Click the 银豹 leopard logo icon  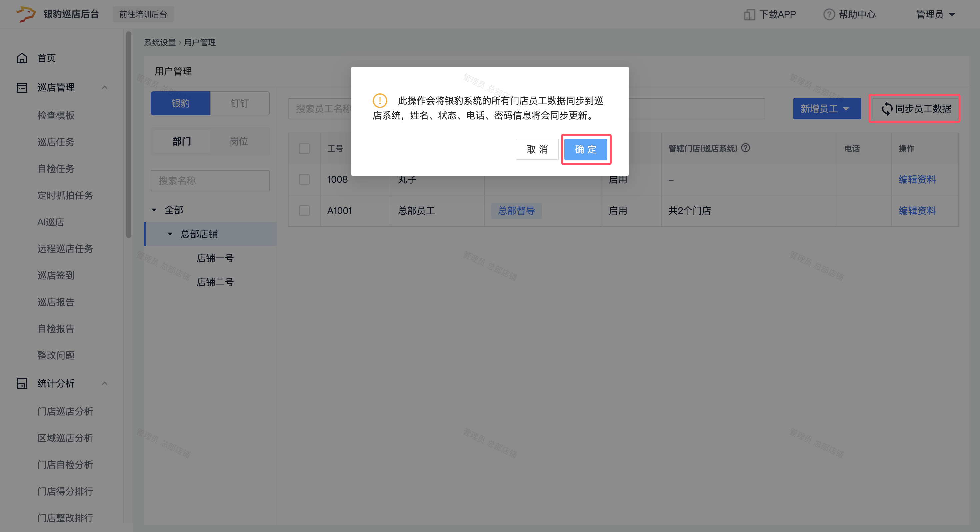pyautogui.click(x=25, y=14)
